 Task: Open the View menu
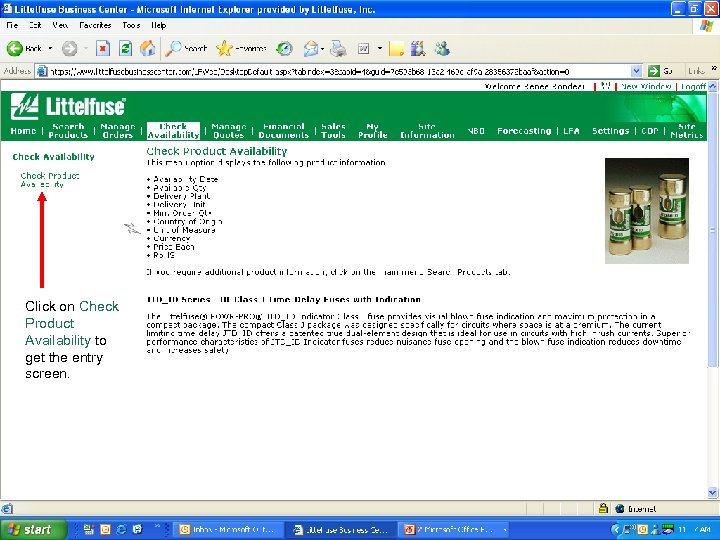coord(60,25)
